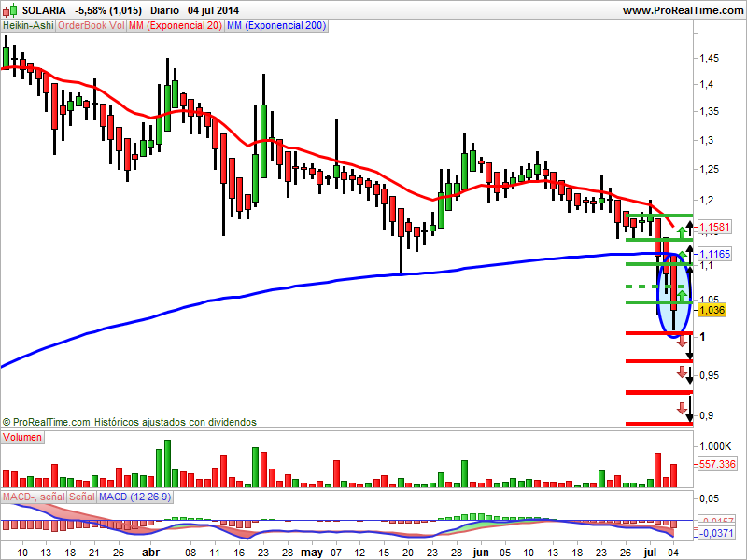
Task: Click the 1,45 price axis label
Action: tap(710, 58)
